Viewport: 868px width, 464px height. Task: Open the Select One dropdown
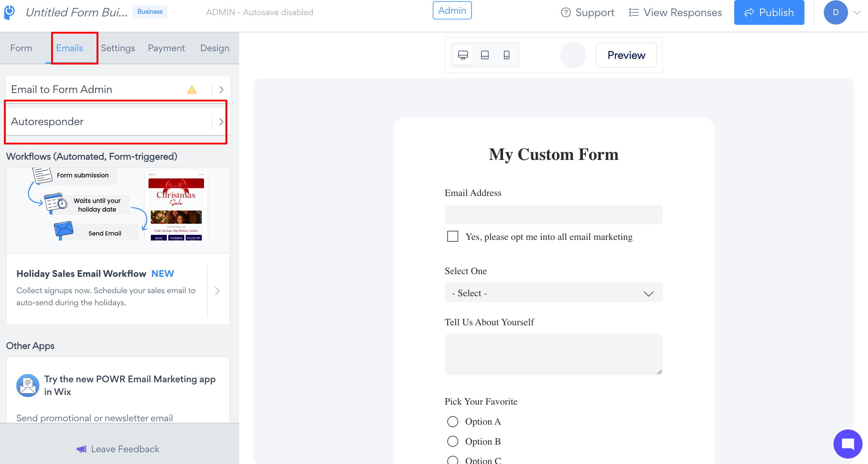click(x=553, y=293)
